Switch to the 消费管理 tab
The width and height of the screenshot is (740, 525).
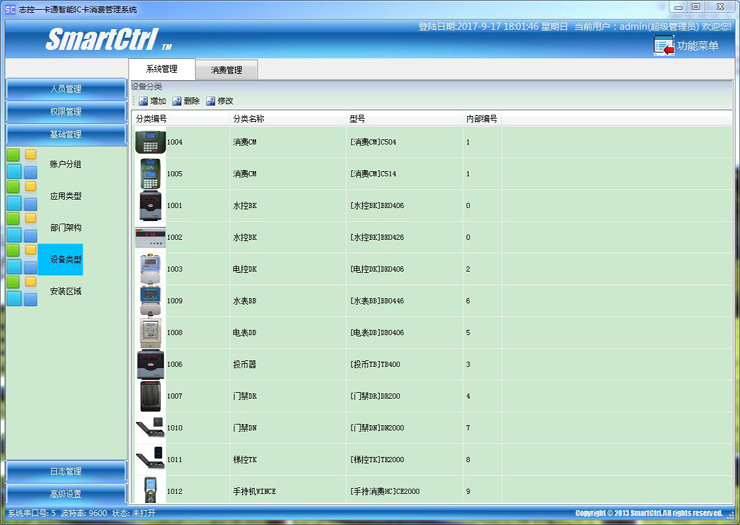point(226,70)
